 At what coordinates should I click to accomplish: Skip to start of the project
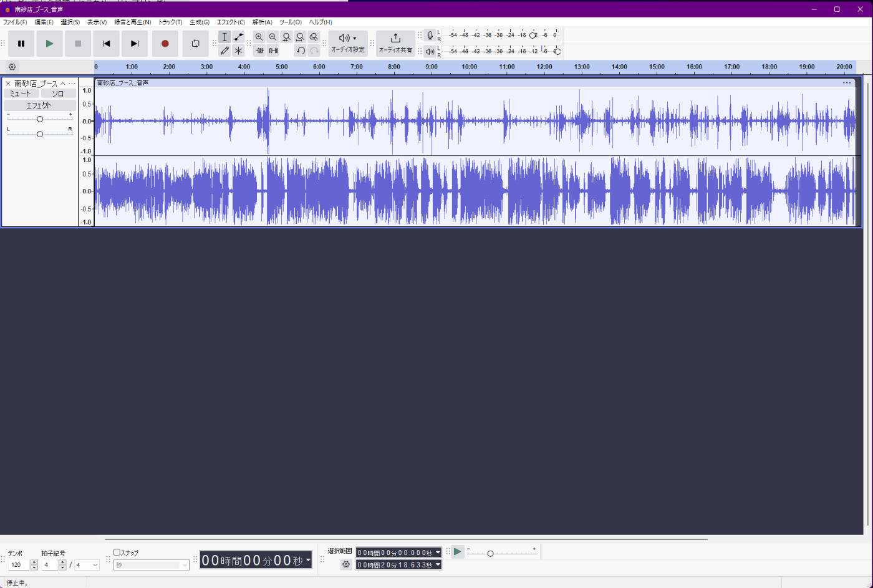click(x=106, y=44)
